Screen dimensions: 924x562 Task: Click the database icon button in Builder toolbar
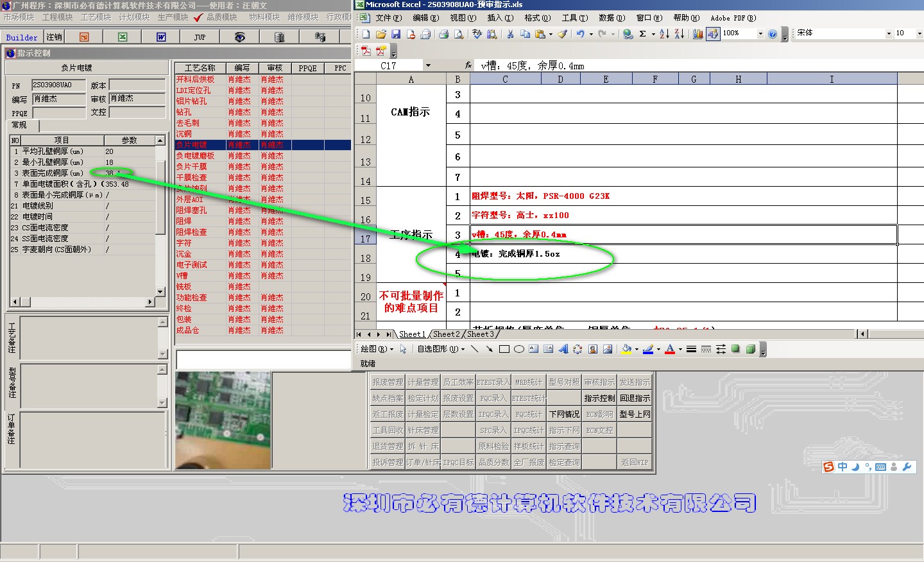pos(279,37)
